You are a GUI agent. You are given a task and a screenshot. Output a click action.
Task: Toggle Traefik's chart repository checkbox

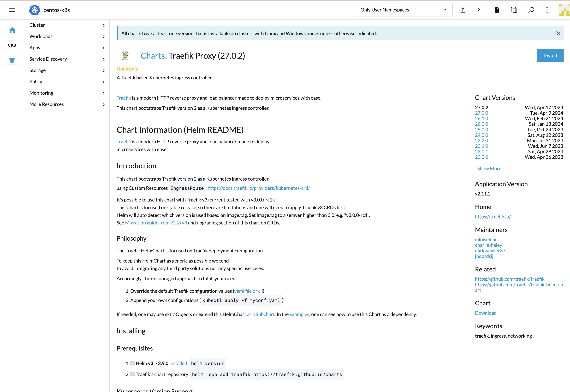[x=133, y=374]
